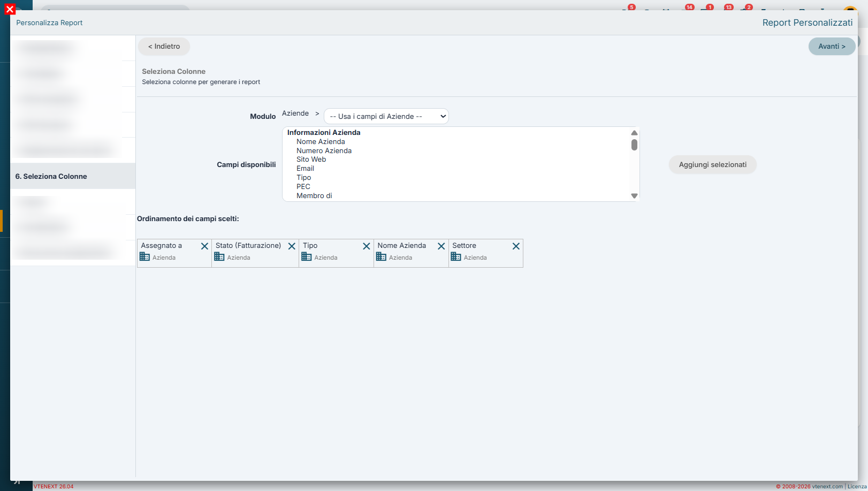The width and height of the screenshot is (868, 491).
Task: Click the Settore chosen field chip
Action: [486, 253]
